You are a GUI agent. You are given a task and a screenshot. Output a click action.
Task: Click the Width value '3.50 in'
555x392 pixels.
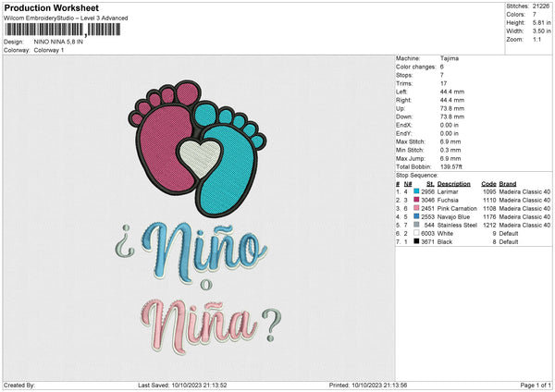[x=542, y=31]
